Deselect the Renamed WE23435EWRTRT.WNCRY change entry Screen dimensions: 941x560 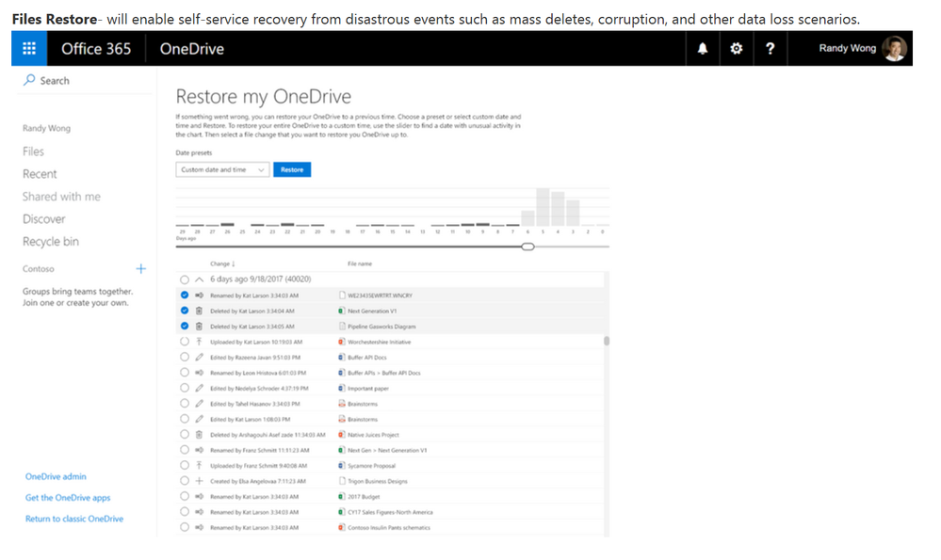click(x=185, y=296)
